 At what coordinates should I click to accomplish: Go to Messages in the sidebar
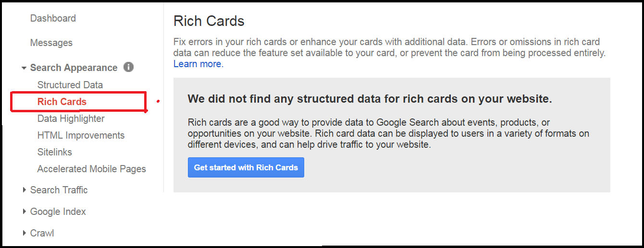tap(51, 43)
